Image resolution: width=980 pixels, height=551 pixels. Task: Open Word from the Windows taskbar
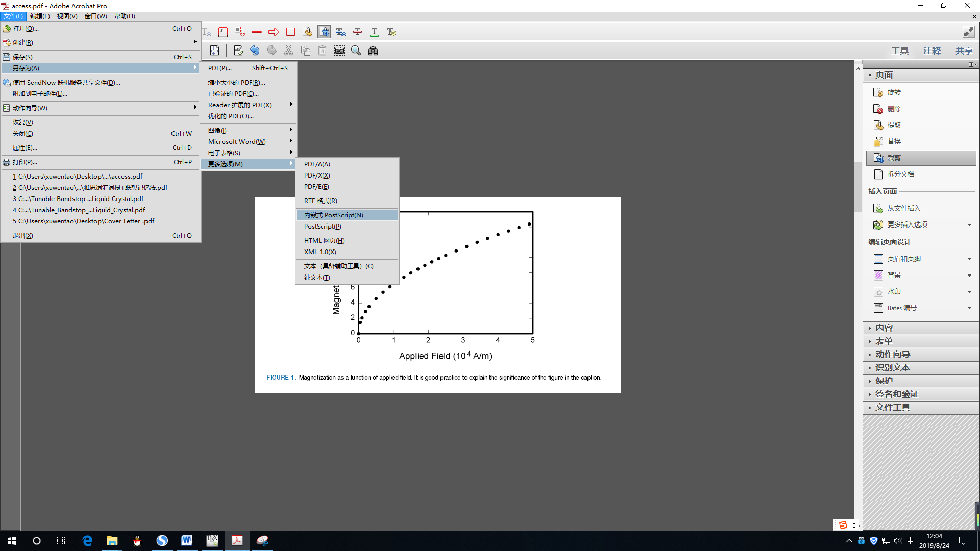coord(187,540)
